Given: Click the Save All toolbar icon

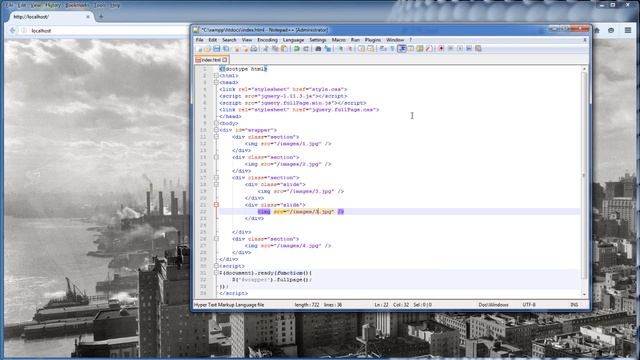Looking at the screenshot, I should [x=226, y=49].
